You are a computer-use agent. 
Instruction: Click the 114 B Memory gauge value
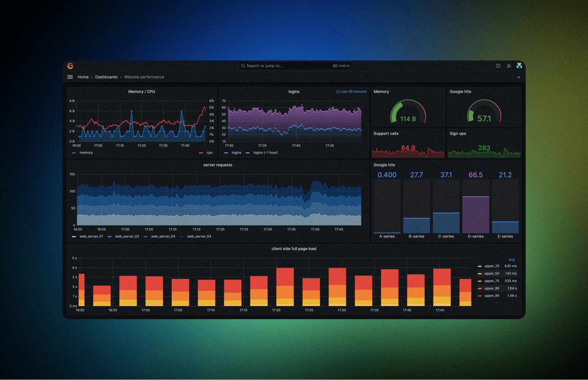(408, 119)
